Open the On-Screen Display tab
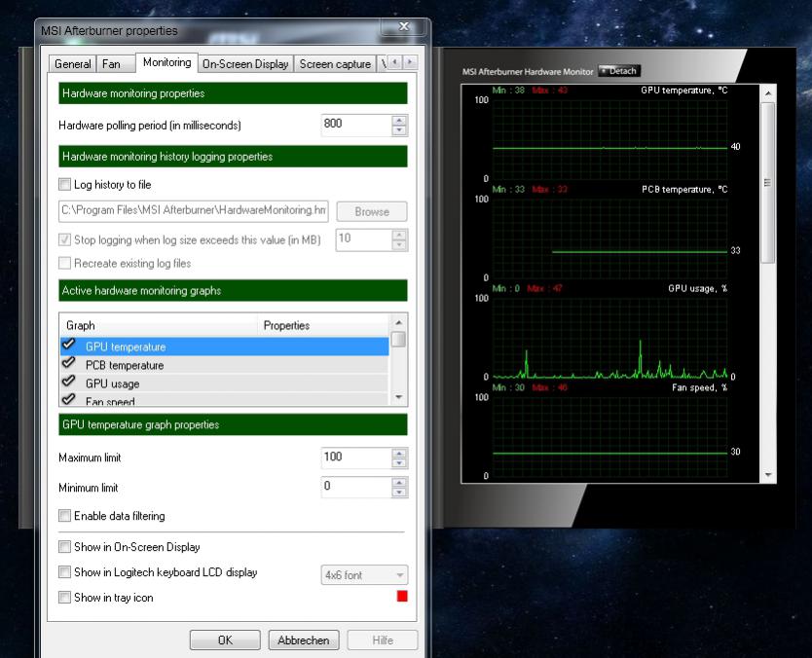This screenshot has width=812, height=658. (x=245, y=63)
